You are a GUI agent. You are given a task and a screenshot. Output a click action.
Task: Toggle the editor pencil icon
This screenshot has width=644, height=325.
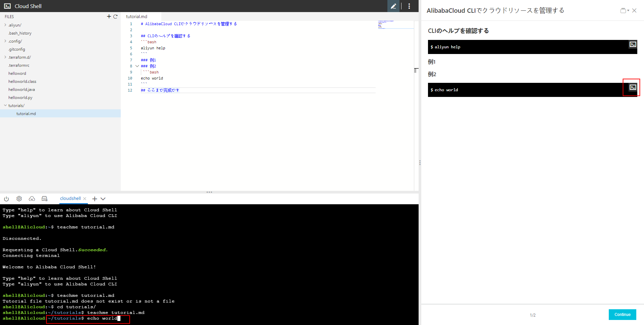coord(393,6)
